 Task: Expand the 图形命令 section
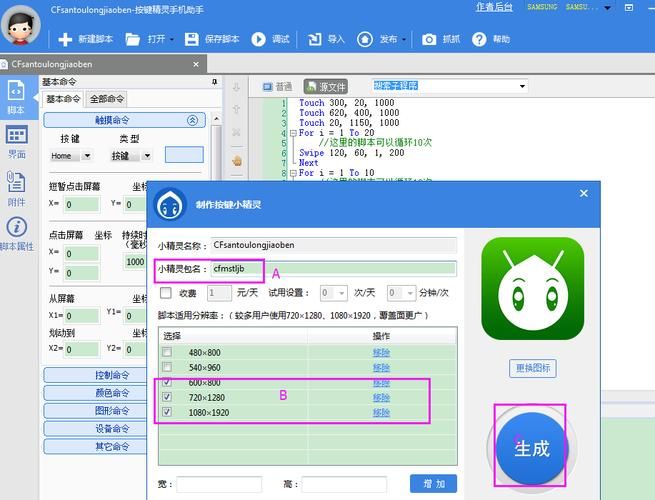[96, 411]
